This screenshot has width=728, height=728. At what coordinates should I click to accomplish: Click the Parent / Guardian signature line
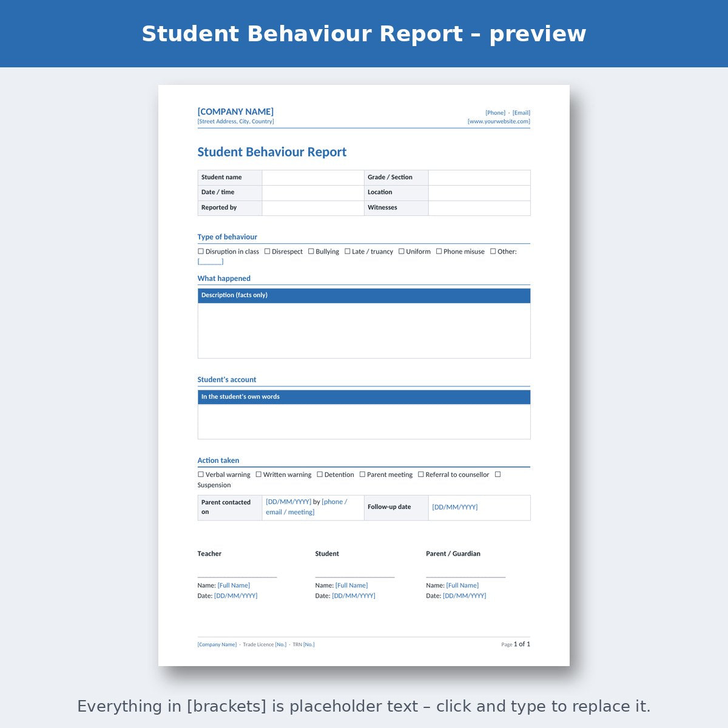[465, 576]
